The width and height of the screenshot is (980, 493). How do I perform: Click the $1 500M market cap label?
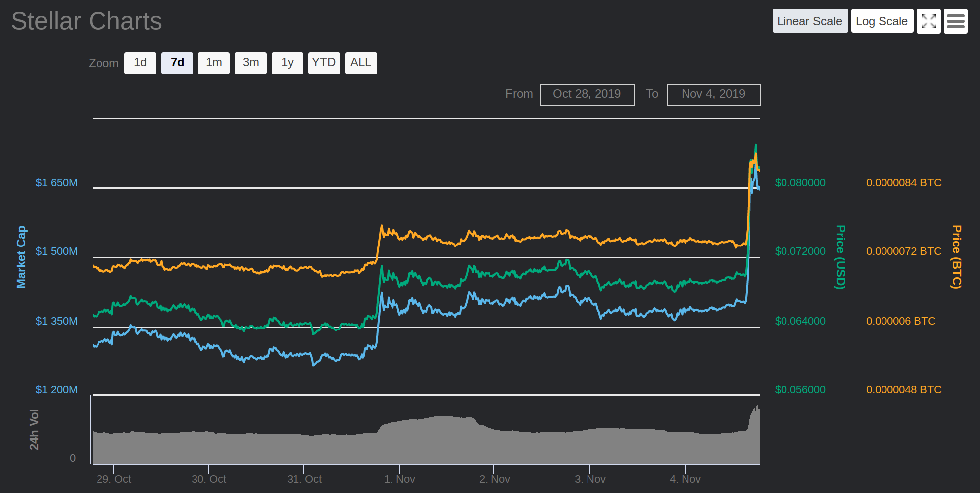click(57, 251)
